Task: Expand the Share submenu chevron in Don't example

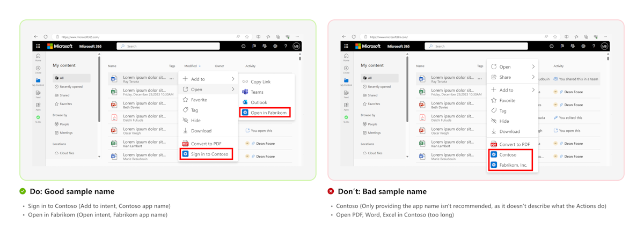Action: tap(533, 77)
